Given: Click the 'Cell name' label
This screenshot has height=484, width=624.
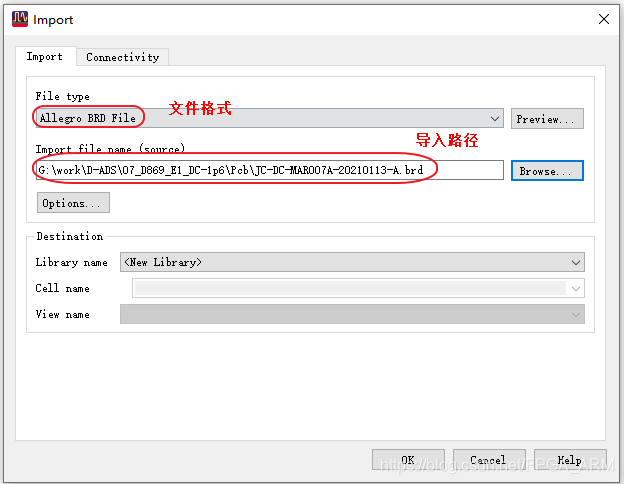Looking at the screenshot, I should 62,288.
